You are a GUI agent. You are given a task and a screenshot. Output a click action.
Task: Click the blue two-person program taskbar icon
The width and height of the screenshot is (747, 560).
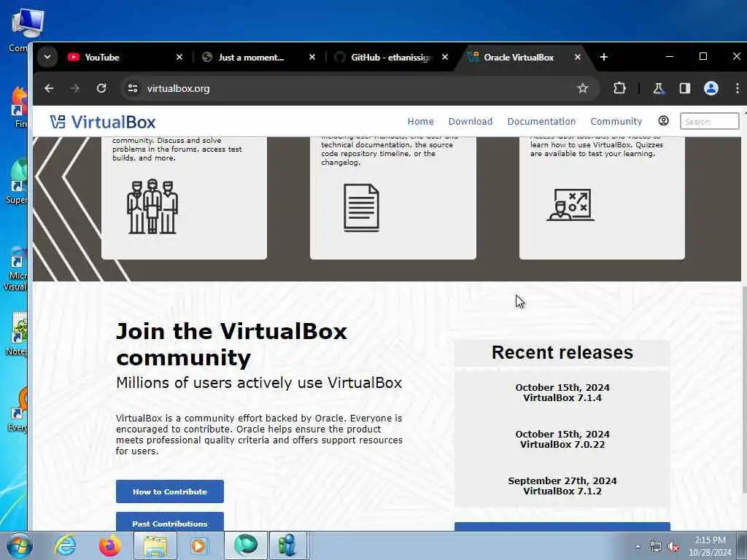pos(287,545)
